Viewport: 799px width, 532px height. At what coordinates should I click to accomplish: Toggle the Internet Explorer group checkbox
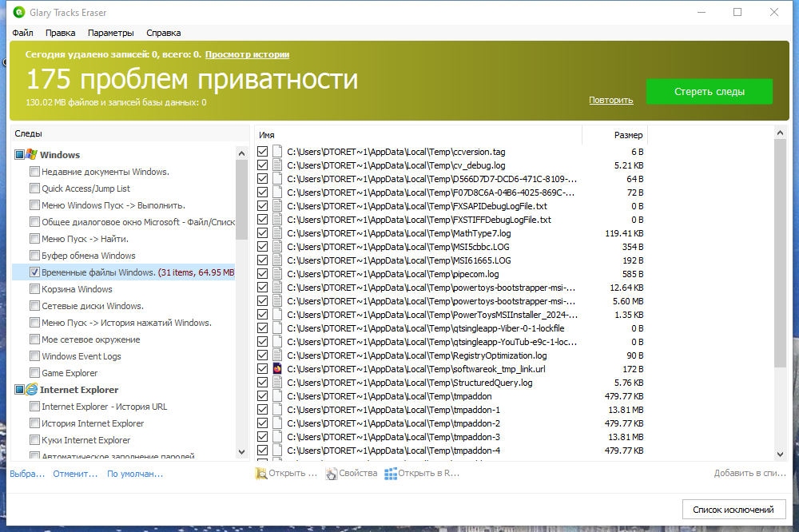coord(19,389)
